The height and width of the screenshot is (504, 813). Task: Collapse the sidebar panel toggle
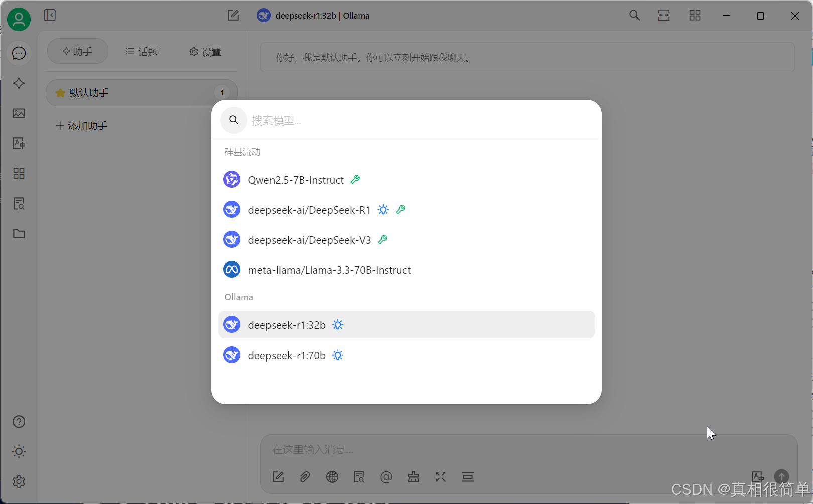pos(50,15)
